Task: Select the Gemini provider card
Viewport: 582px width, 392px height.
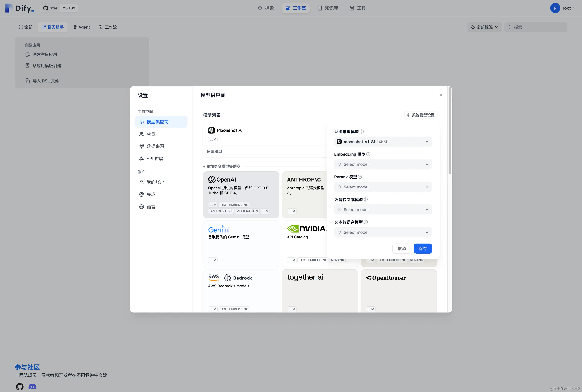Action: [241, 243]
